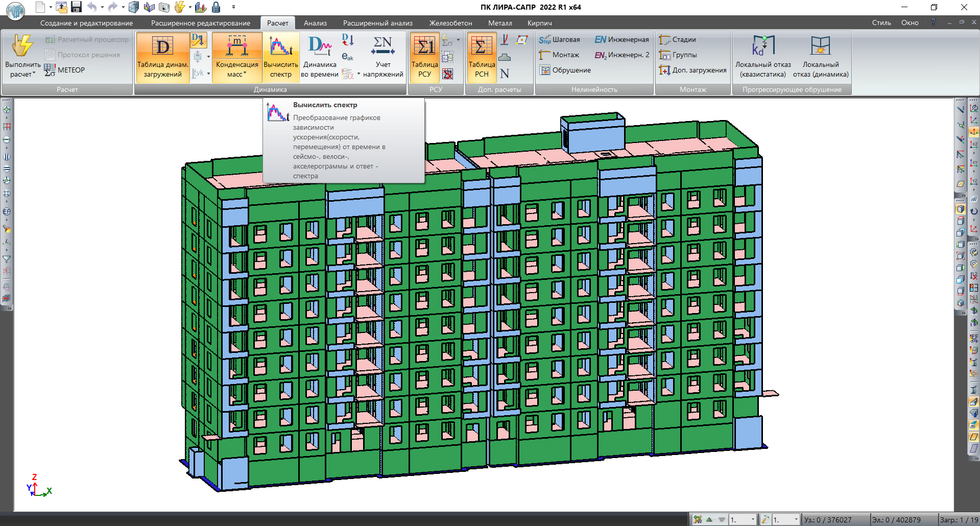Switch to the Анализ ribbon tab

[315, 23]
